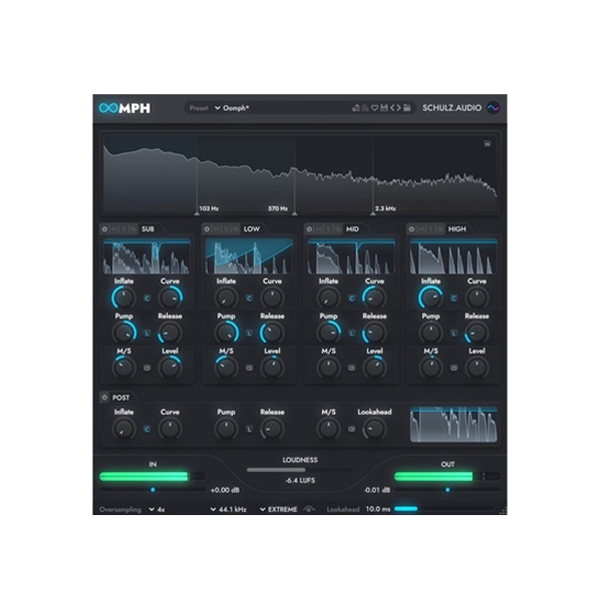This screenshot has height=600, width=600.
Task: Toggle the LOW band power button
Action: (x=207, y=229)
